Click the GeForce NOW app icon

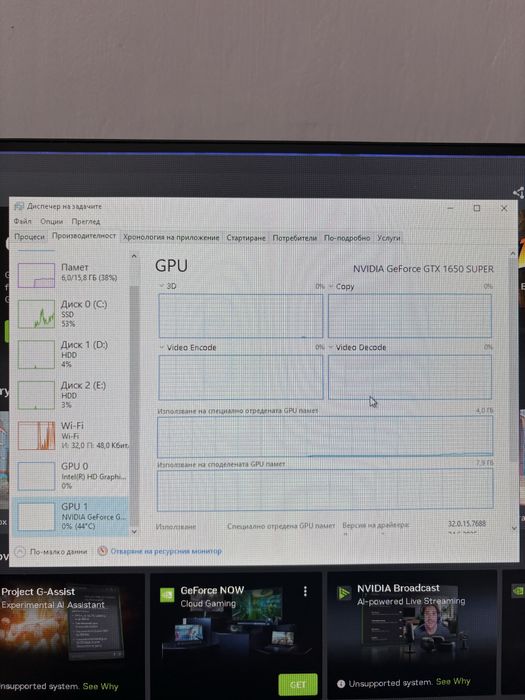pyautogui.click(x=167, y=595)
